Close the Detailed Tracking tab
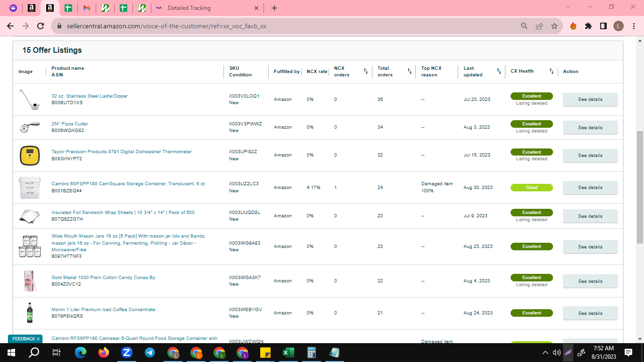The image size is (644, 362). tap(256, 8)
